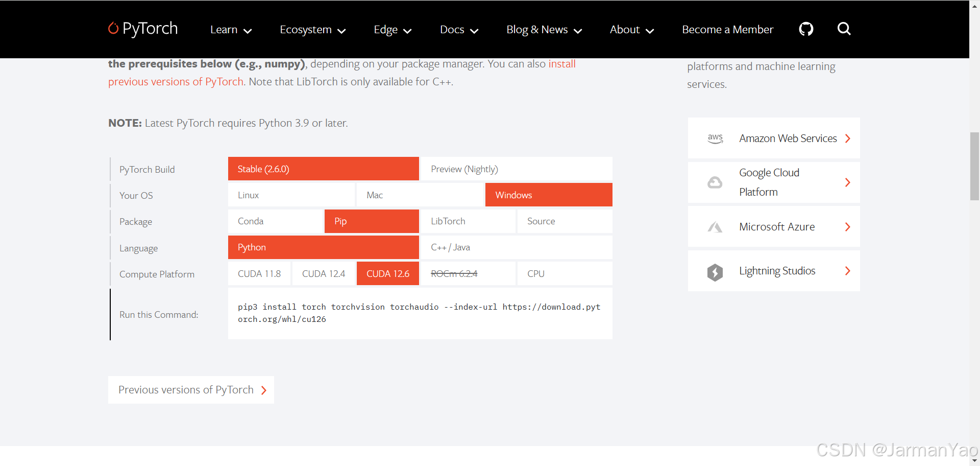Viewport: 980px width, 466px height.
Task: Pick the CUDA 12.4 compute platform
Action: [324, 273]
